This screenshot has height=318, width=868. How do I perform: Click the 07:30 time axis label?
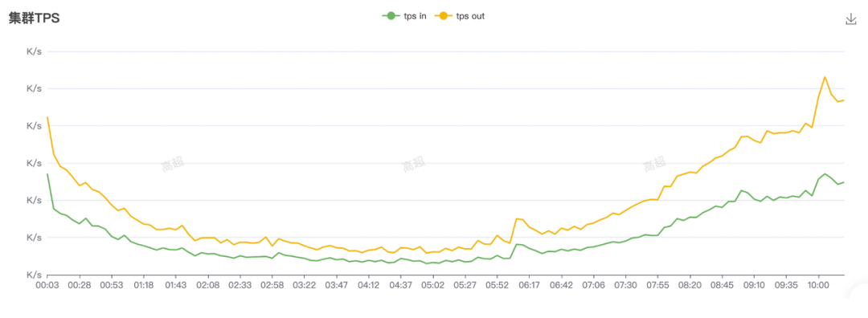[x=625, y=285]
